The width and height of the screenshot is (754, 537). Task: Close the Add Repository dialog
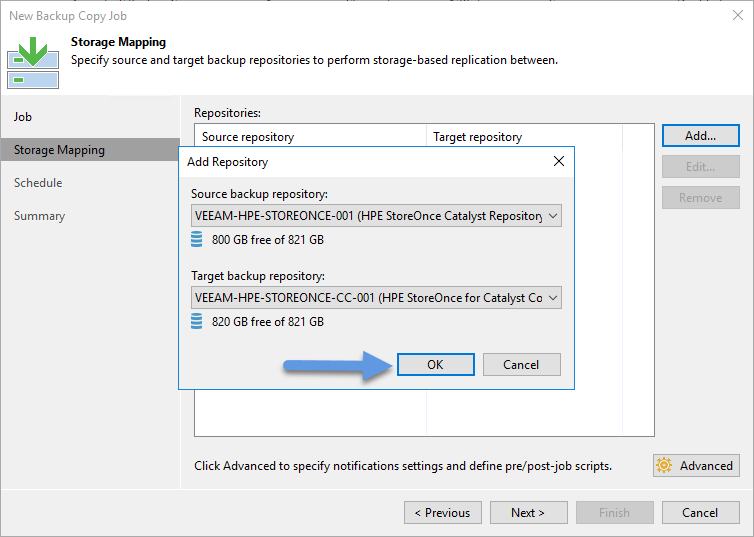(x=559, y=161)
